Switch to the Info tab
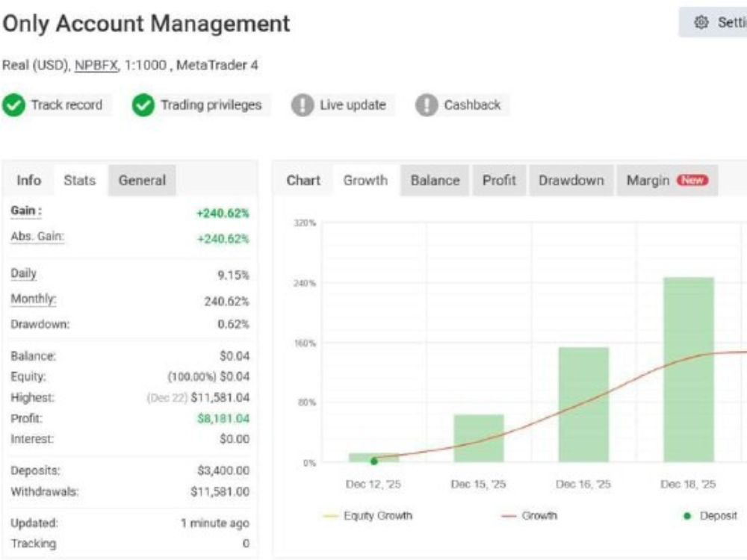The width and height of the screenshot is (747, 560). pos(28,181)
